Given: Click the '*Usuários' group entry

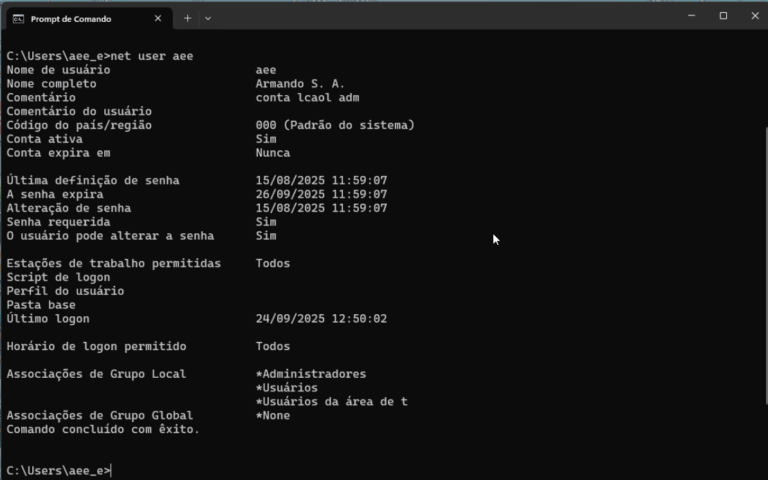Looking at the screenshot, I should click(x=287, y=388).
